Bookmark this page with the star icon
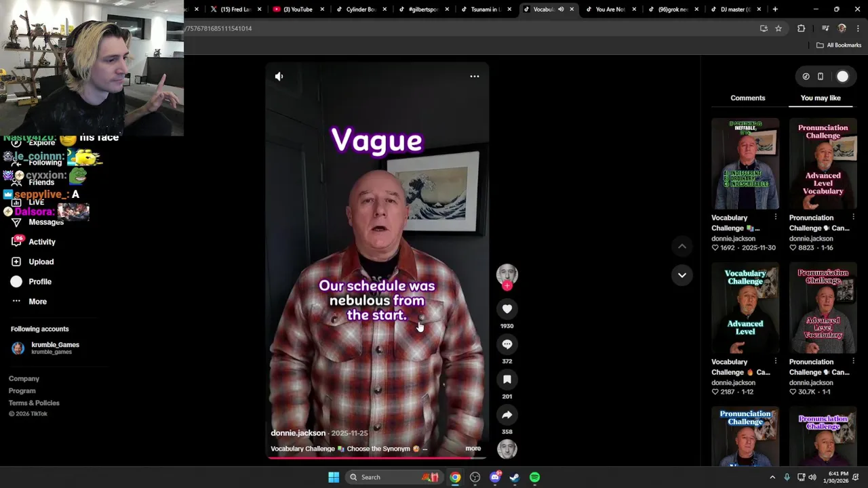 pyautogui.click(x=778, y=28)
